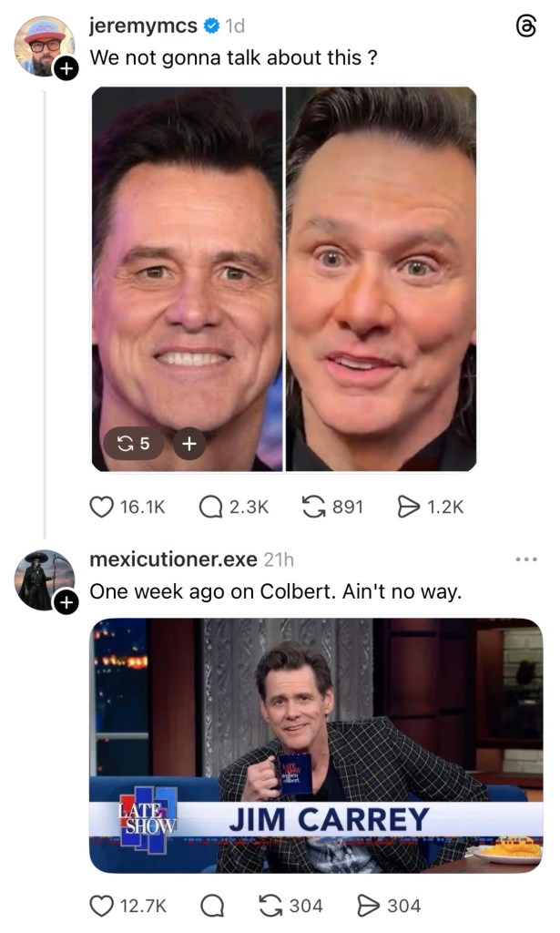The image size is (560, 933).
Task: Follow jeremymcs using avatar plus badge
Action: click(66, 68)
